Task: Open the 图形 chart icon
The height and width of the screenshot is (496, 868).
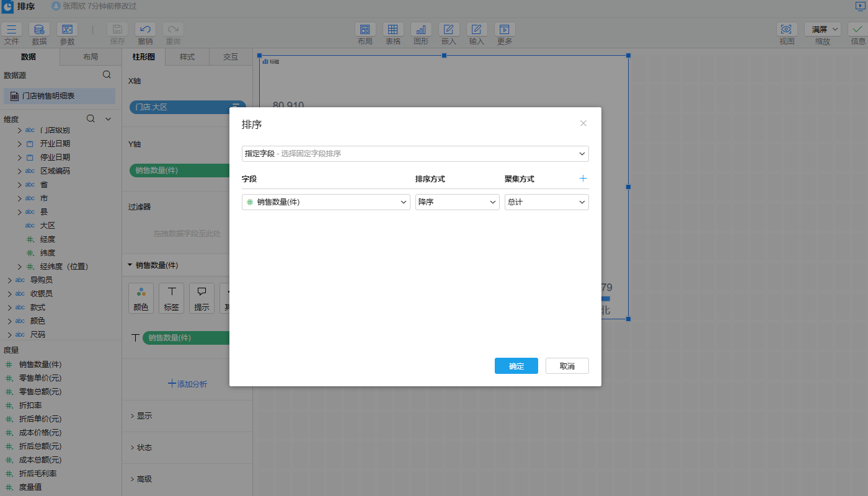Action: point(421,30)
